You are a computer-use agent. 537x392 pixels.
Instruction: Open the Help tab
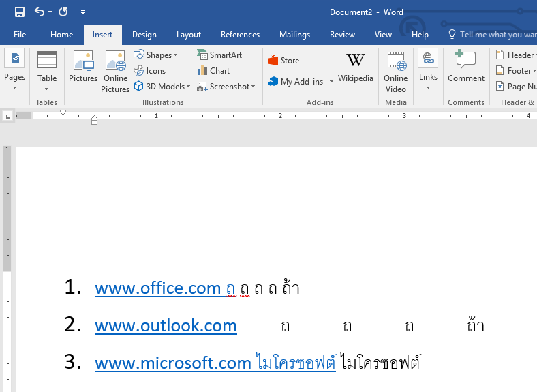(420, 35)
